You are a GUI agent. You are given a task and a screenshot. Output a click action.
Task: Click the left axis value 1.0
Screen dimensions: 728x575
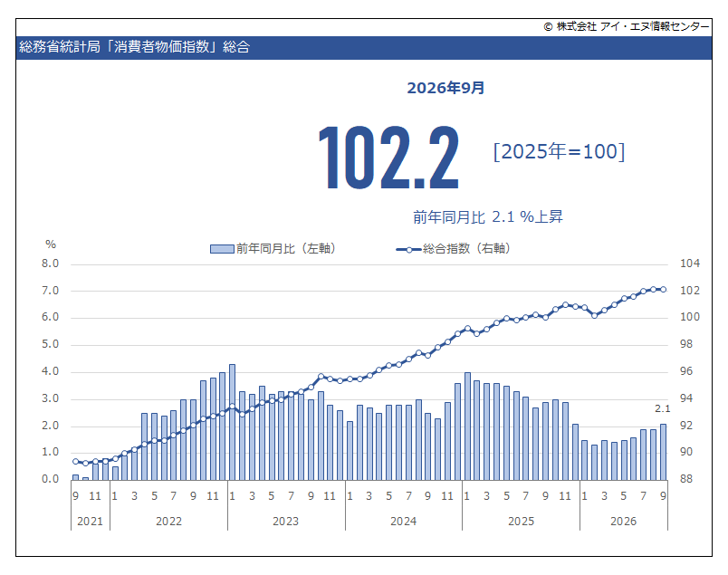point(50,452)
